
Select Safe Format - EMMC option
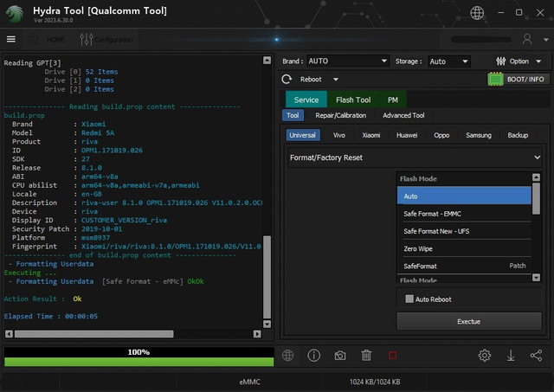pos(464,214)
